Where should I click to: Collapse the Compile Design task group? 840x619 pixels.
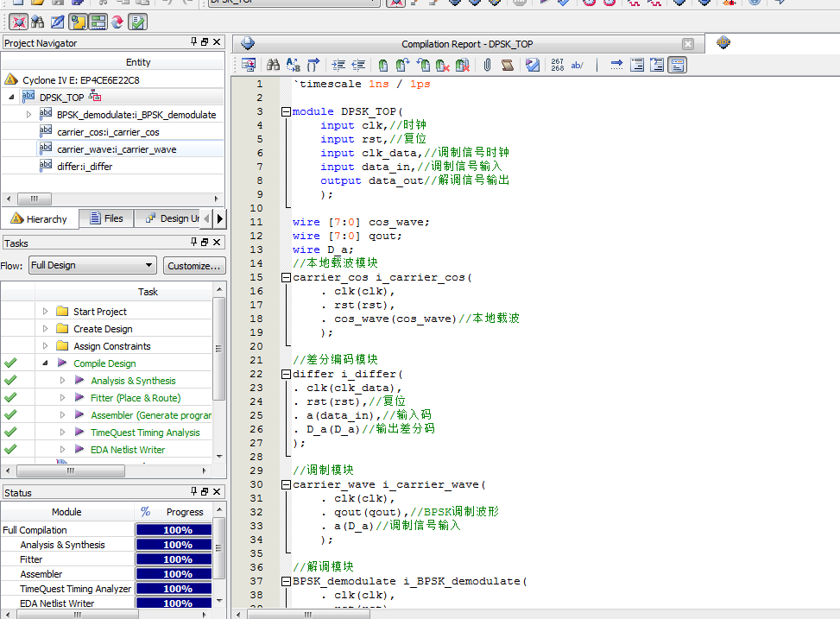point(45,363)
